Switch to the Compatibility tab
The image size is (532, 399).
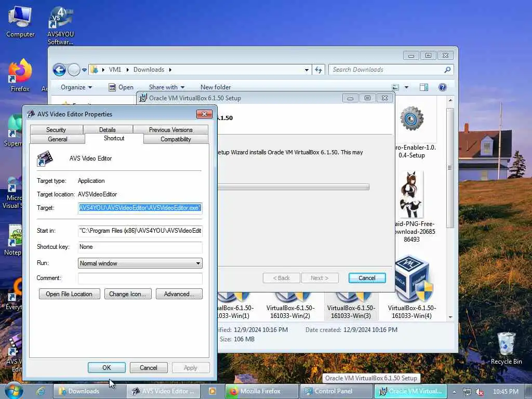click(176, 139)
